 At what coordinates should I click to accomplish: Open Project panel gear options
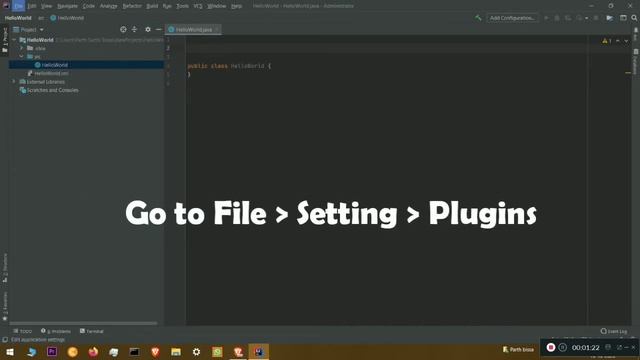148,29
